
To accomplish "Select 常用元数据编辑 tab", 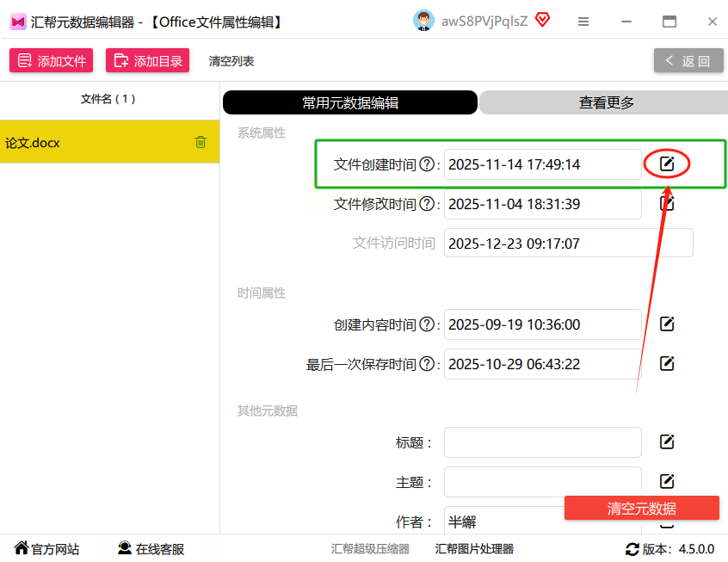I will (x=349, y=102).
